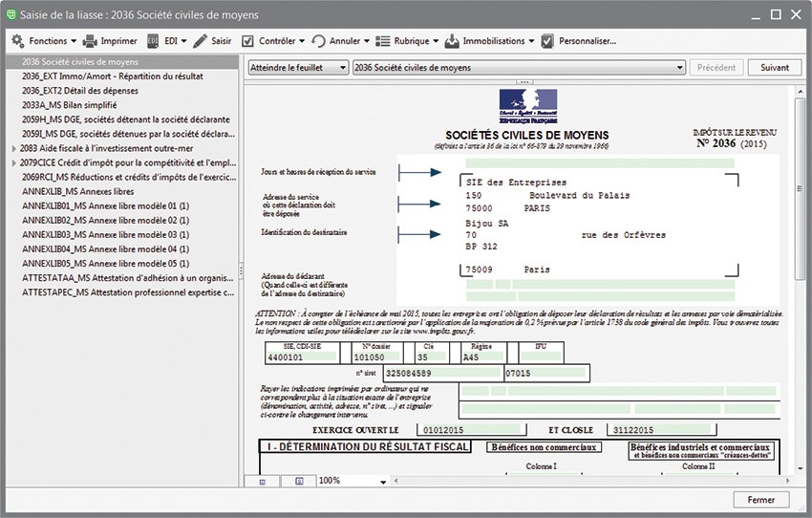Click the Personnaliser checkbox icon
The image size is (812, 518).
point(547,41)
